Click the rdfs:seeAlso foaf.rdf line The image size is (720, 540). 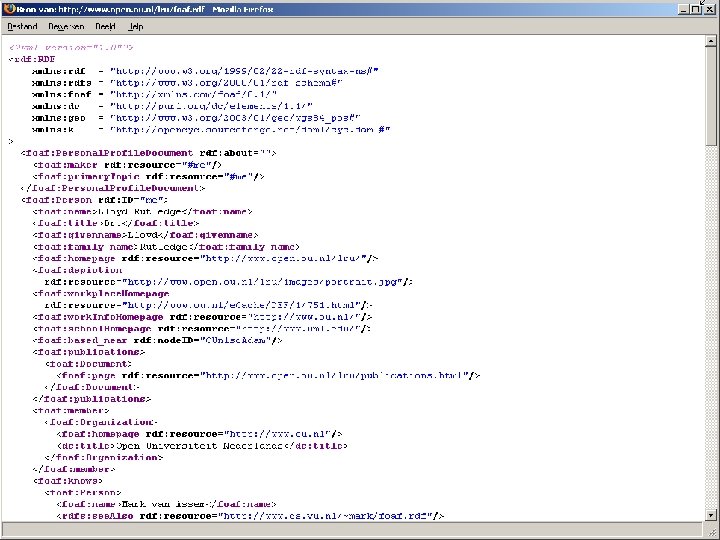pos(250,516)
